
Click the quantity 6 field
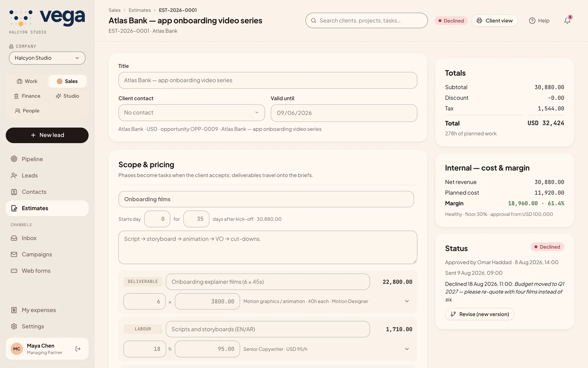pos(144,301)
